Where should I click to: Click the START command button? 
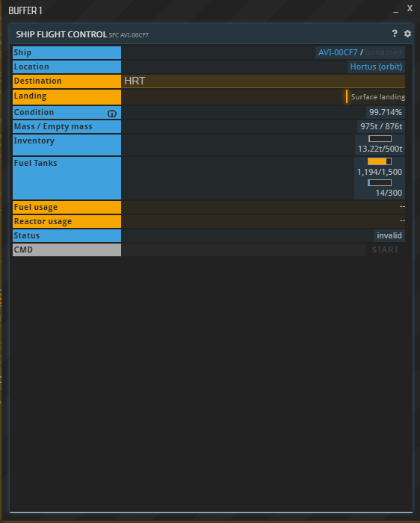click(x=386, y=250)
